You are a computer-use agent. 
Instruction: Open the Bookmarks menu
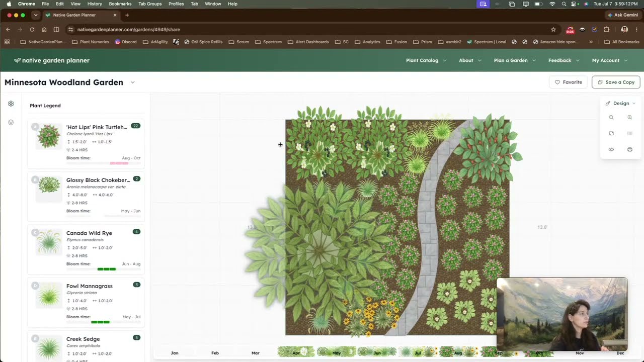[120, 4]
